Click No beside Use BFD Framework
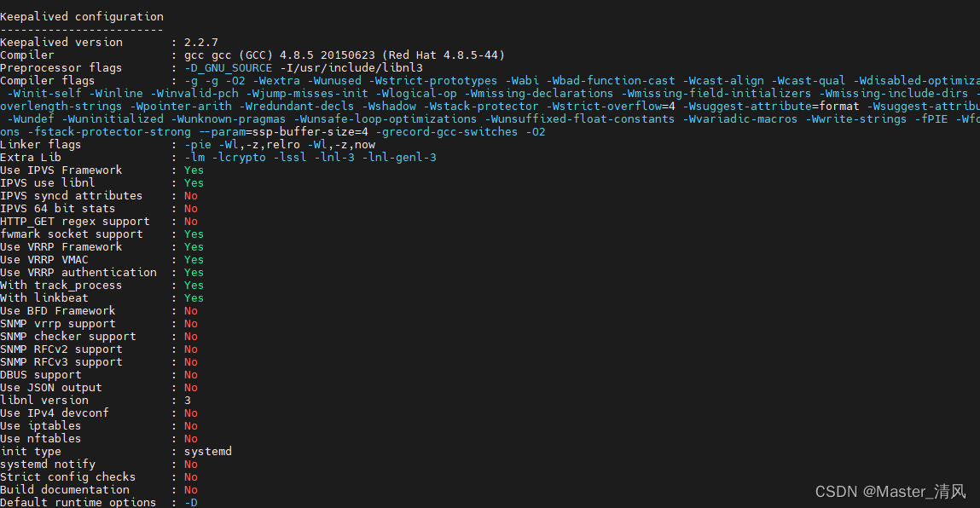Screen dimensions: 980x508 [x=190, y=310]
